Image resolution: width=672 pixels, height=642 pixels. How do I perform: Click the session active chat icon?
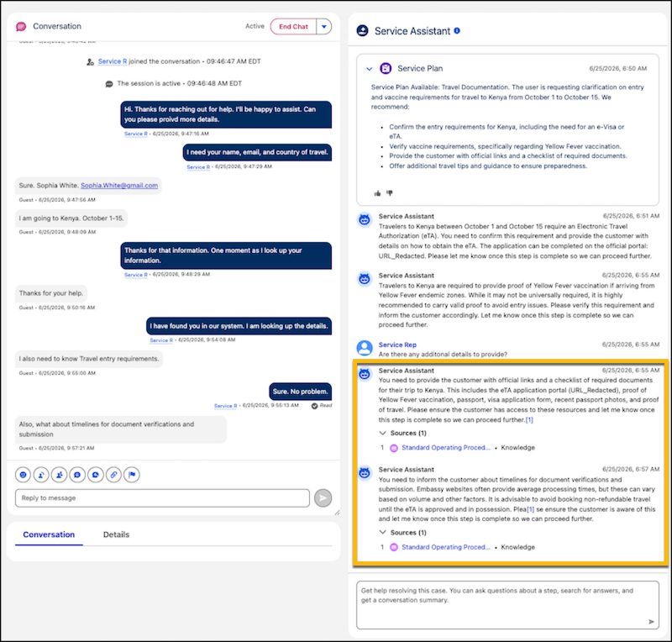109,84
